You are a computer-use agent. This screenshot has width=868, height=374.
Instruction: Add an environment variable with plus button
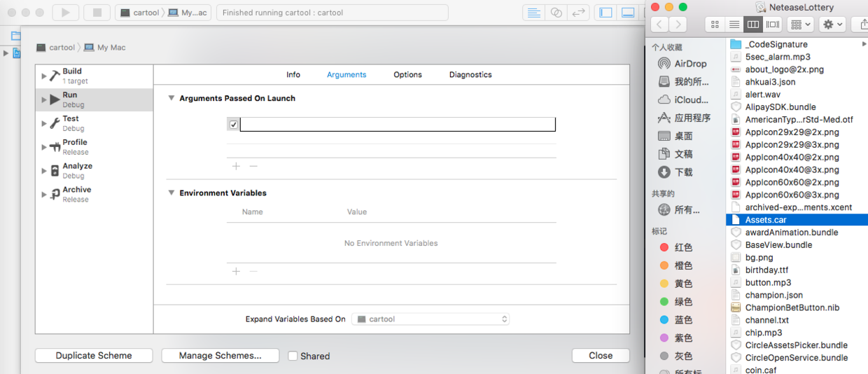pyautogui.click(x=236, y=271)
